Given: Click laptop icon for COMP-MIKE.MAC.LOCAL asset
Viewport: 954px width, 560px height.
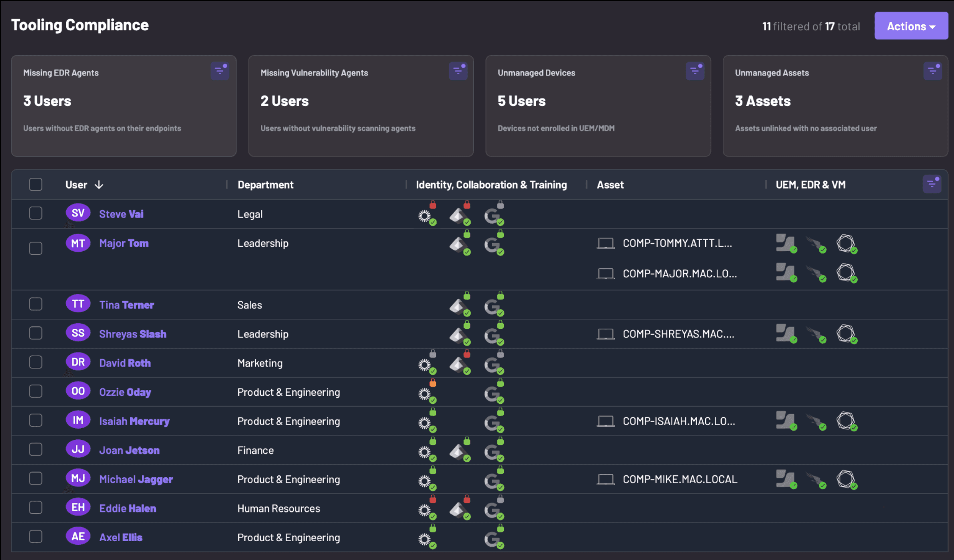Looking at the screenshot, I should click(x=606, y=479).
